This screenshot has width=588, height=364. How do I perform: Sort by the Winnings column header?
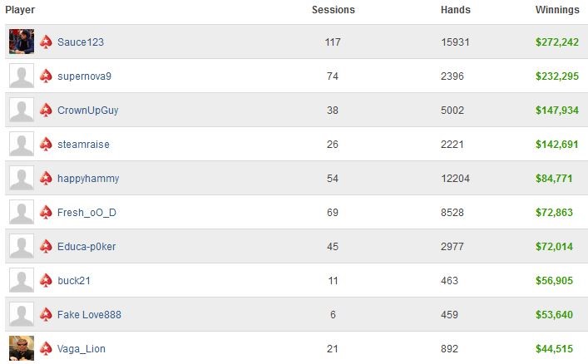[557, 10]
